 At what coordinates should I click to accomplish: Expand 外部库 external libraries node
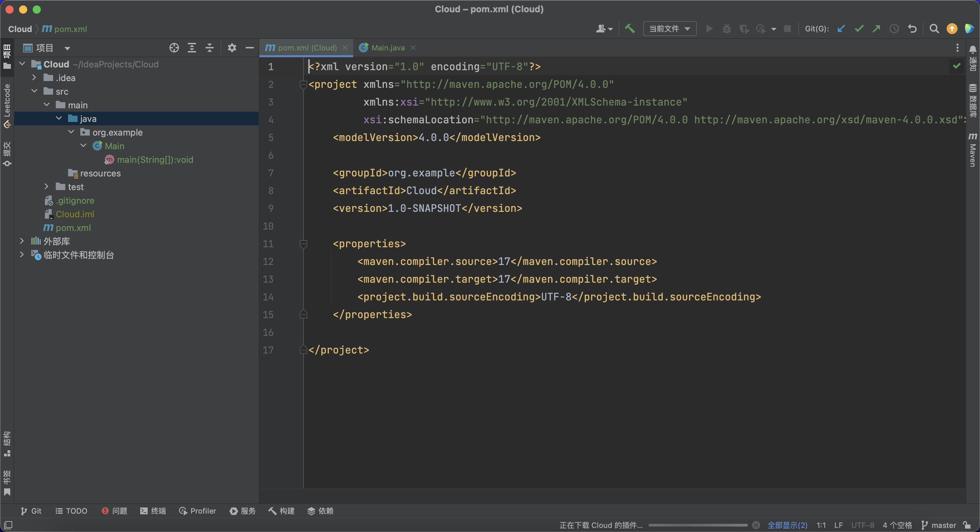click(22, 241)
